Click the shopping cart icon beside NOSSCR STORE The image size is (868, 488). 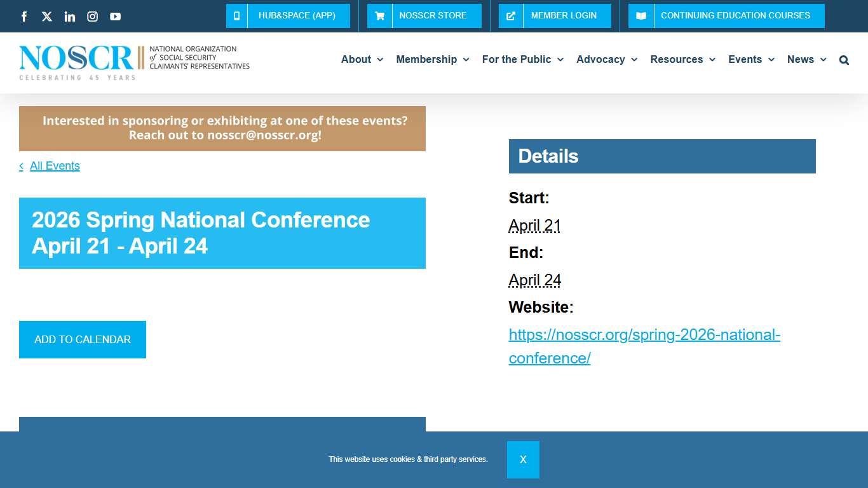tap(379, 16)
